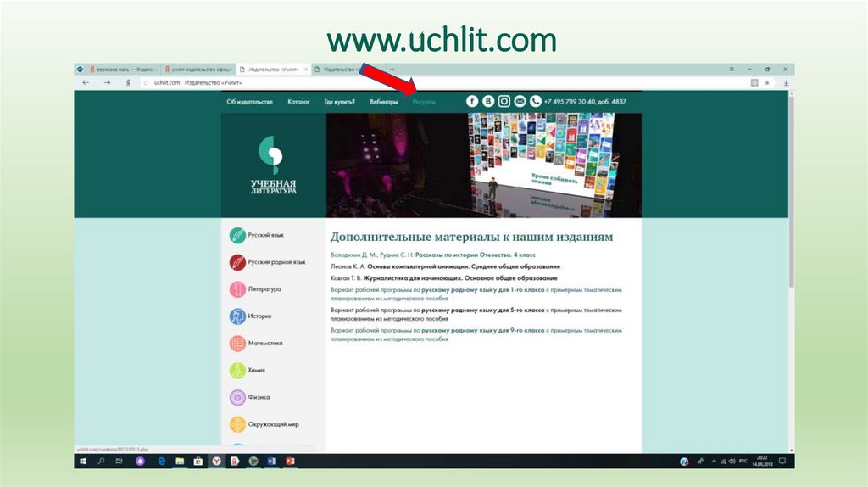The height and width of the screenshot is (487, 868).
Task: Select the История subject icon
Action: pyautogui.click(x=237, y=316)
